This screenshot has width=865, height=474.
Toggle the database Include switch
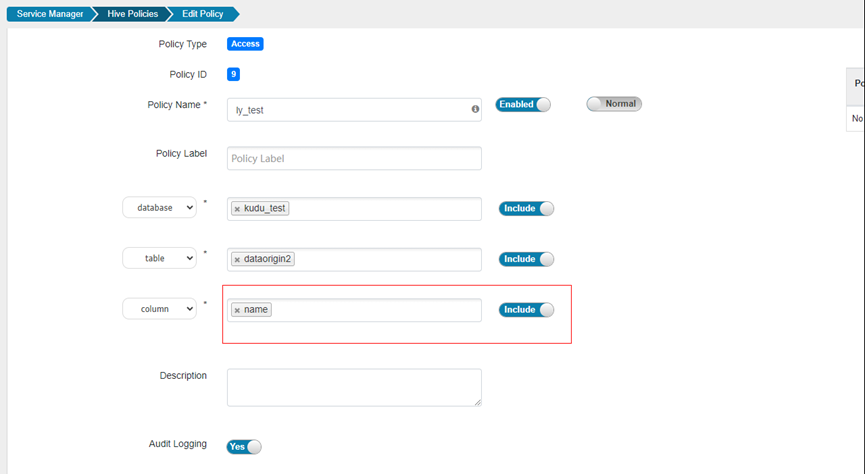(526, 209)
